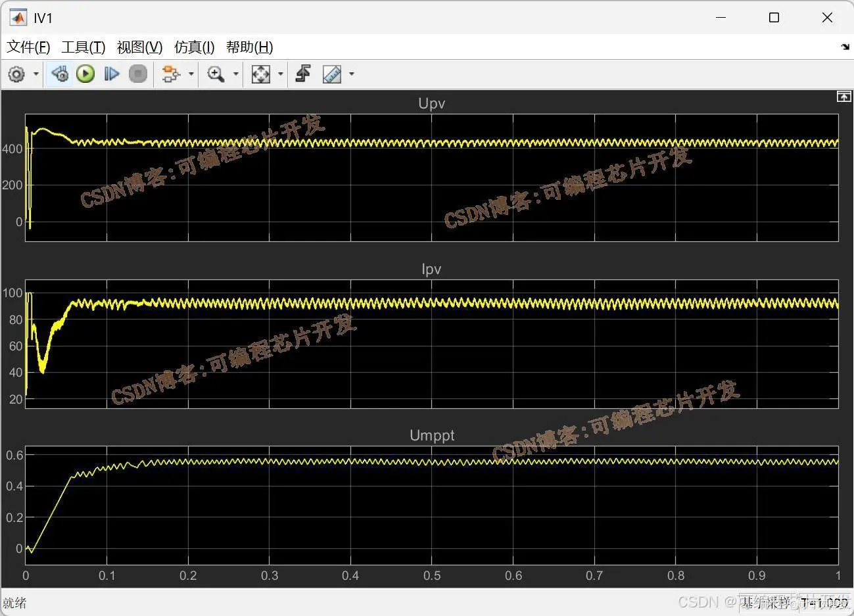Click the Ipv plot title

[x=431, y=269]
